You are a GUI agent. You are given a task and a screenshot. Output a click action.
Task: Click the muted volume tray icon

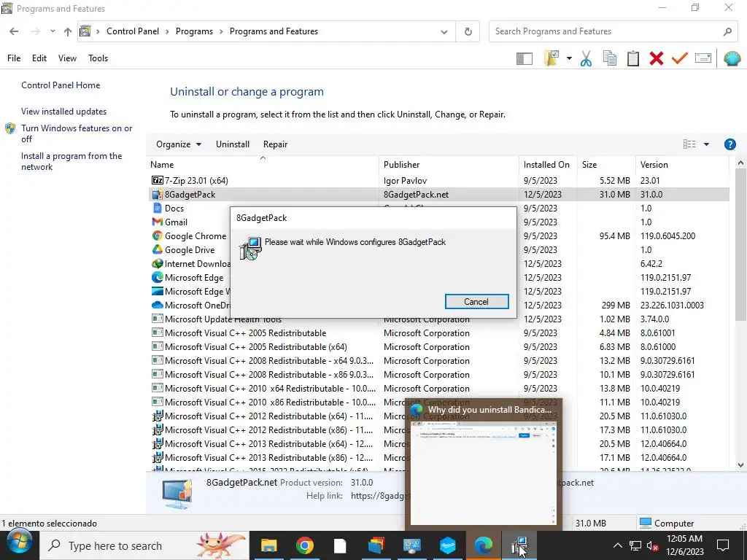coord(653,546)
